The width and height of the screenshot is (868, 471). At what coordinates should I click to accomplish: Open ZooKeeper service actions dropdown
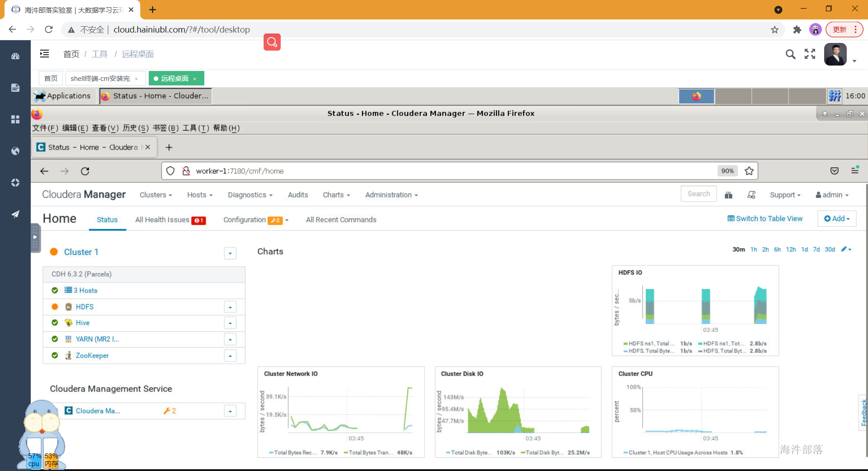point(230,356)
